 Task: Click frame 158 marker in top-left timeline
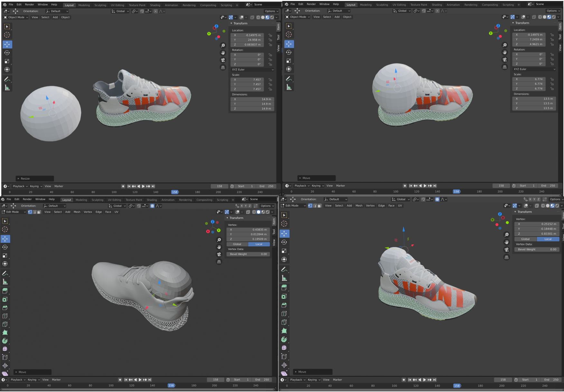[x=175, y=192]
